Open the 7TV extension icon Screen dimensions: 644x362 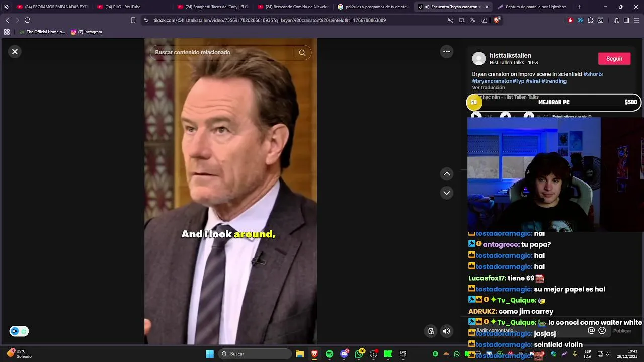[580, 20]
